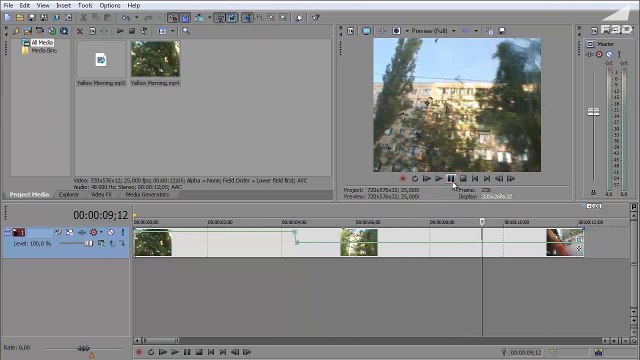Toggle Automatic Crossfades in main toolbar

pos(185,18)
